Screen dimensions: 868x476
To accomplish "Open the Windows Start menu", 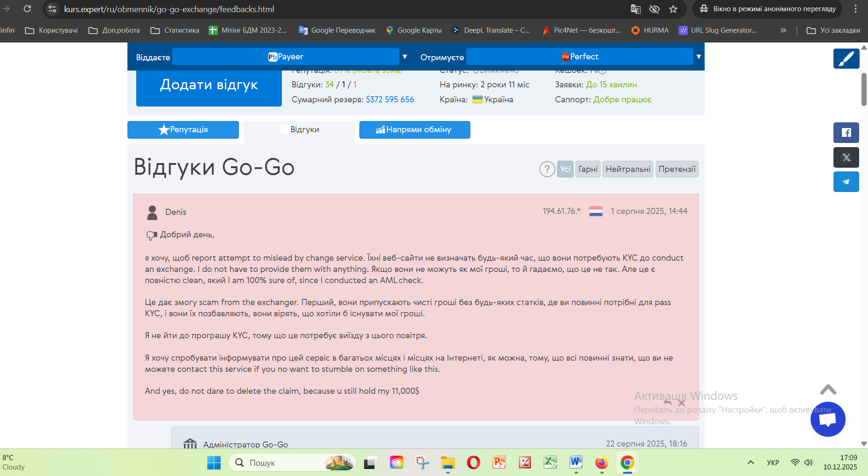I will (214, 463).
